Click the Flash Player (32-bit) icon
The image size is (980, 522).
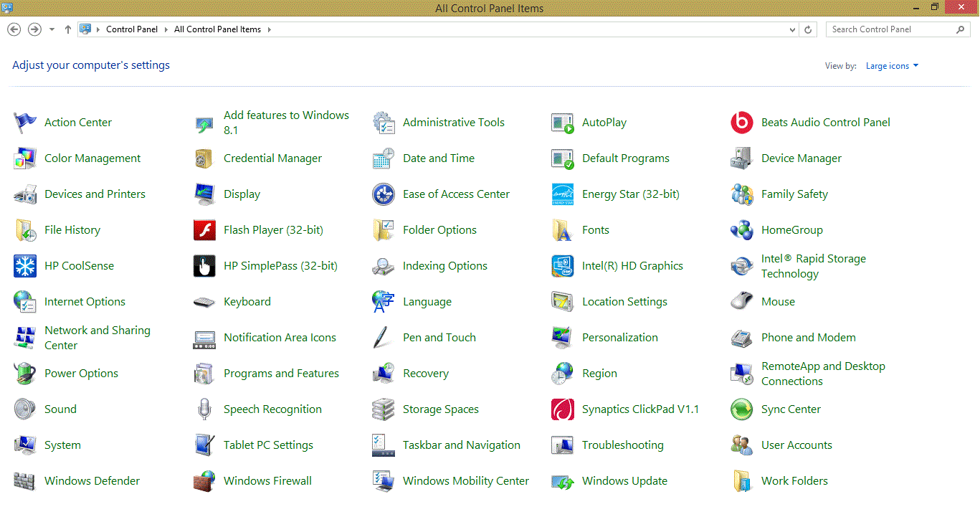[204, 230]
